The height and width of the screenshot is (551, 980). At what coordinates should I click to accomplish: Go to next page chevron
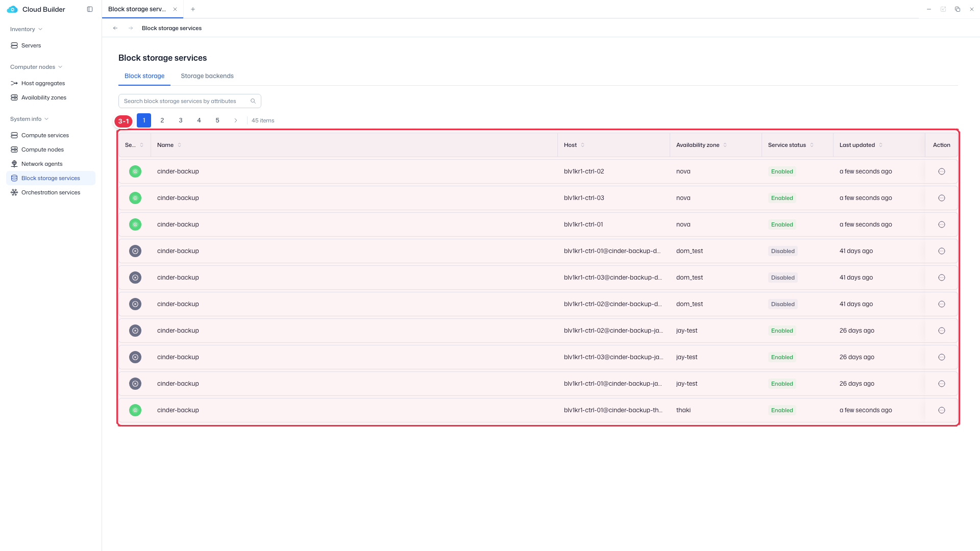click(236, 120)
